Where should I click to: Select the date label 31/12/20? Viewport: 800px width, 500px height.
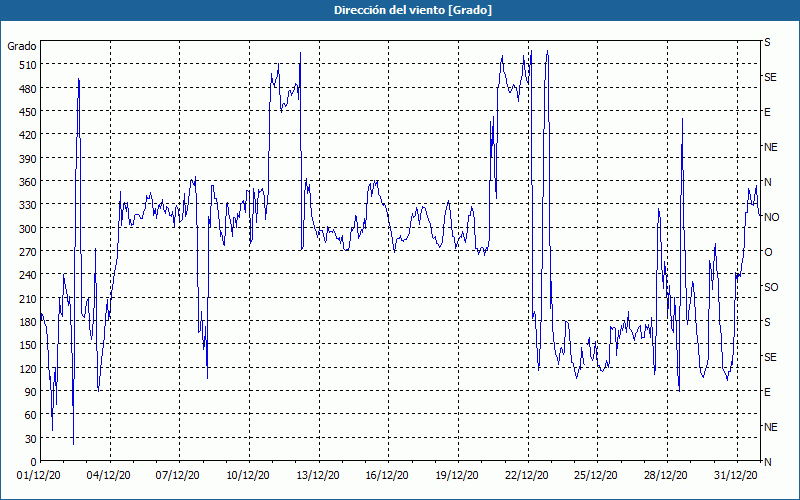(x=735, y=476)
